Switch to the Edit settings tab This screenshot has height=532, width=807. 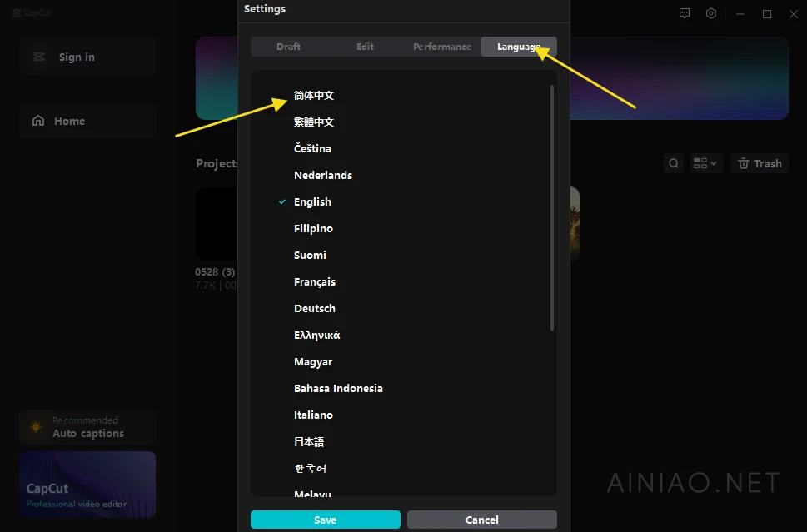pos(365,47)
